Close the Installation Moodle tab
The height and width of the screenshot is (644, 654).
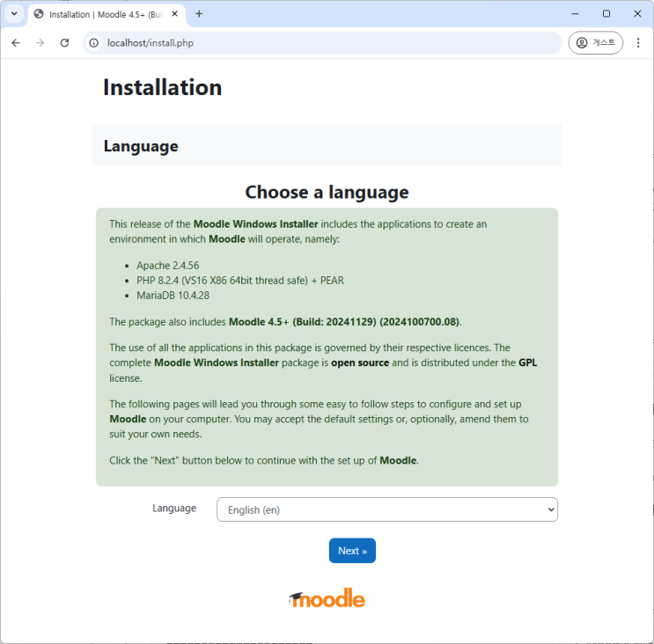pyautogui.click(x=175, y=14)
